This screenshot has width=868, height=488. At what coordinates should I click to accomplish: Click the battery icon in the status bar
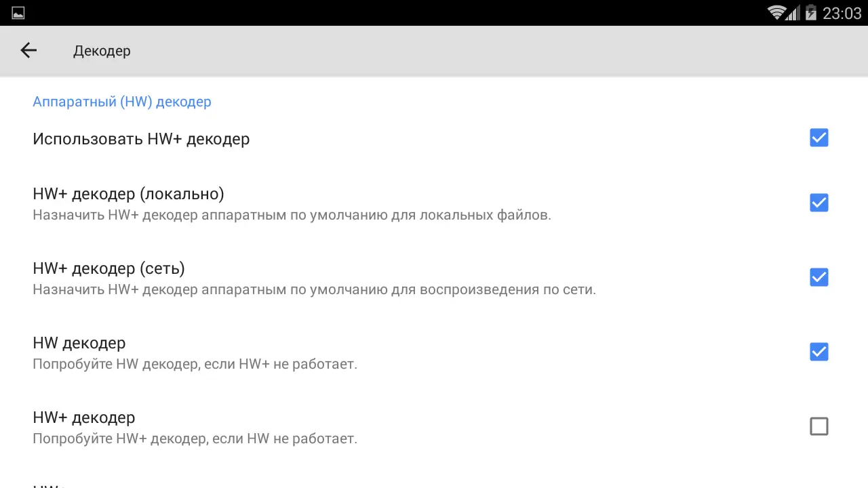(x=812, y=12)
